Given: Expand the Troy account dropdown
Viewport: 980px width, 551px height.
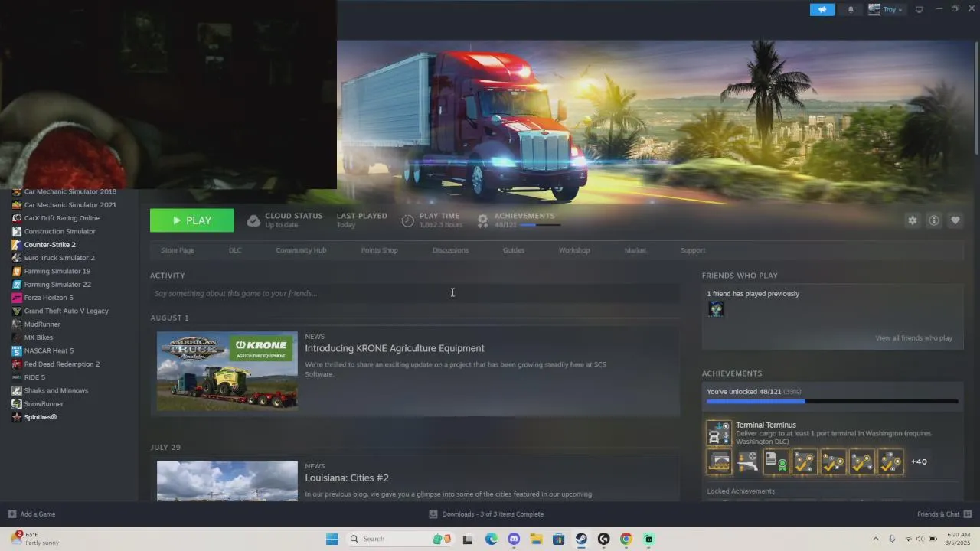Looking at the screenshot, I should tap(886, 9).
